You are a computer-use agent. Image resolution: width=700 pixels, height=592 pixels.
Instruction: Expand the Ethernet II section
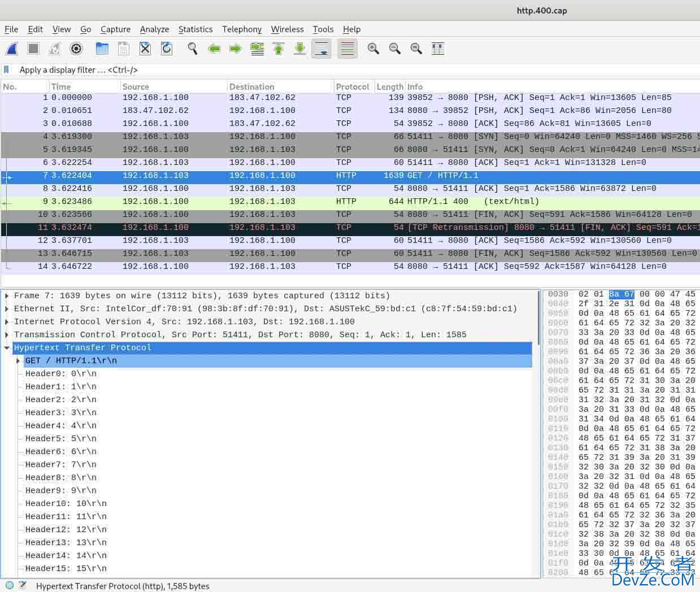pyautogui.click(x=7, y=308)
